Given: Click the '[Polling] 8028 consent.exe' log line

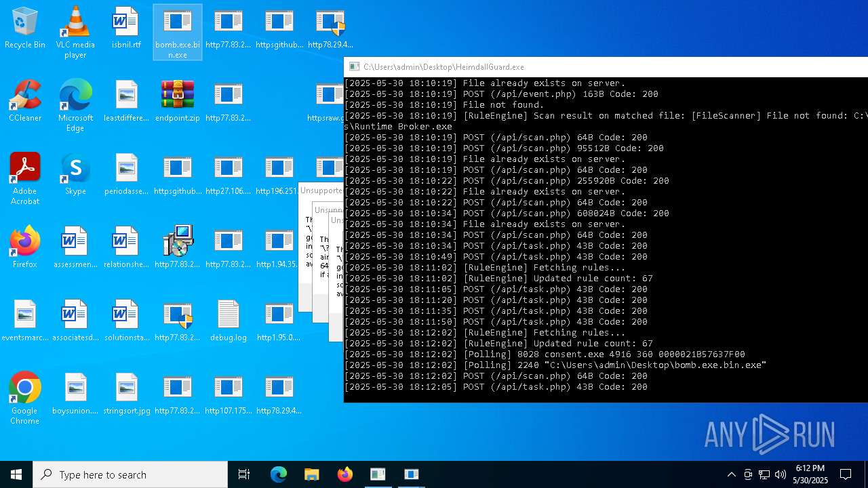Looking at the screenshot, I should [x=545, y=354].
